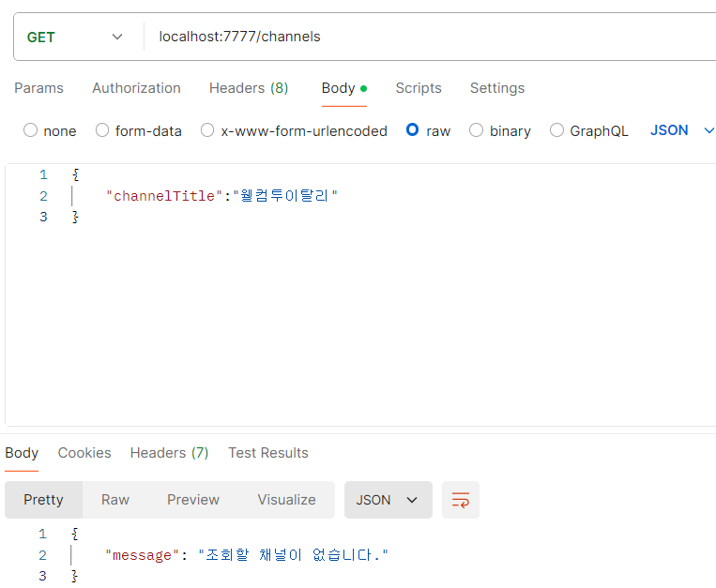Open the response Headers (7) tab
This screenshot has height=588, width=716.
point(170,453)
